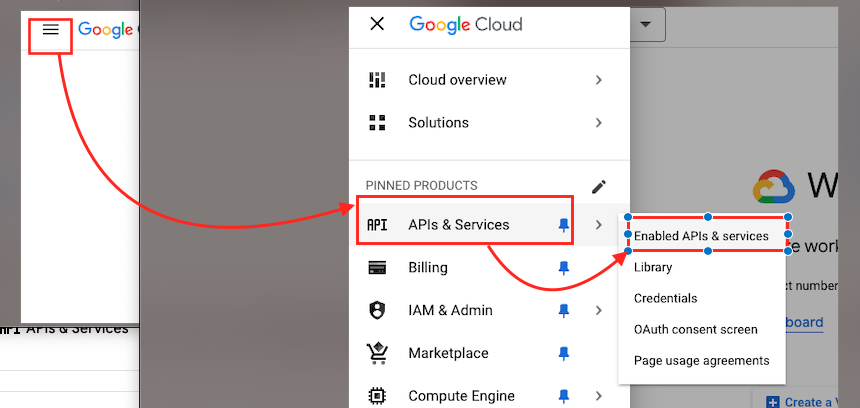Expand the IAM & Admin submenu chevron
860x408 pixels.
click(x=599, y=310)
